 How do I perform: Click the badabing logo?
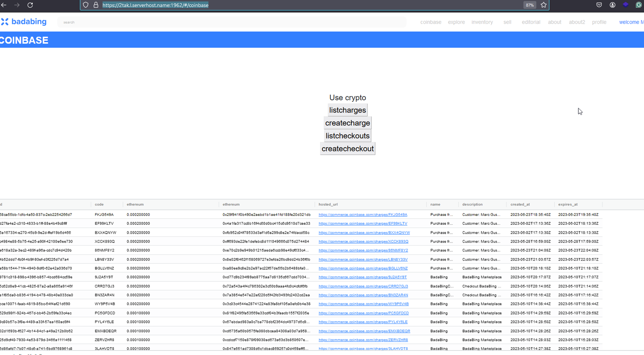point(24,22)
